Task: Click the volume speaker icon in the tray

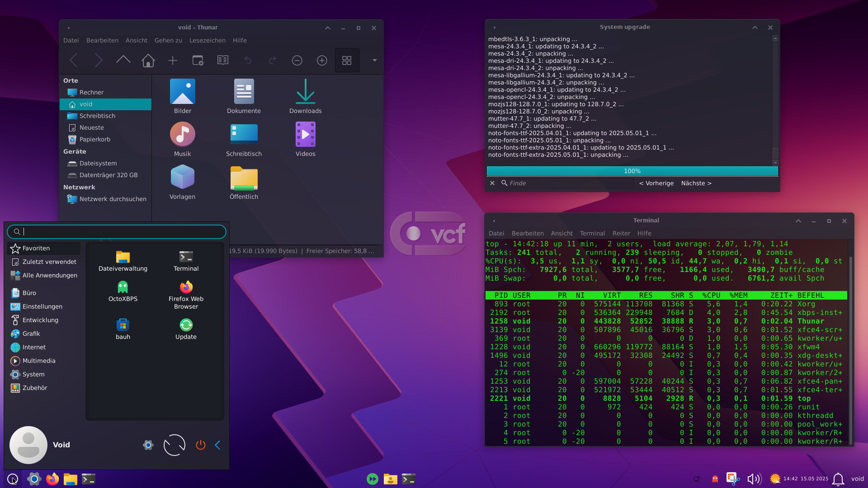Action: (x=754, y=479)
